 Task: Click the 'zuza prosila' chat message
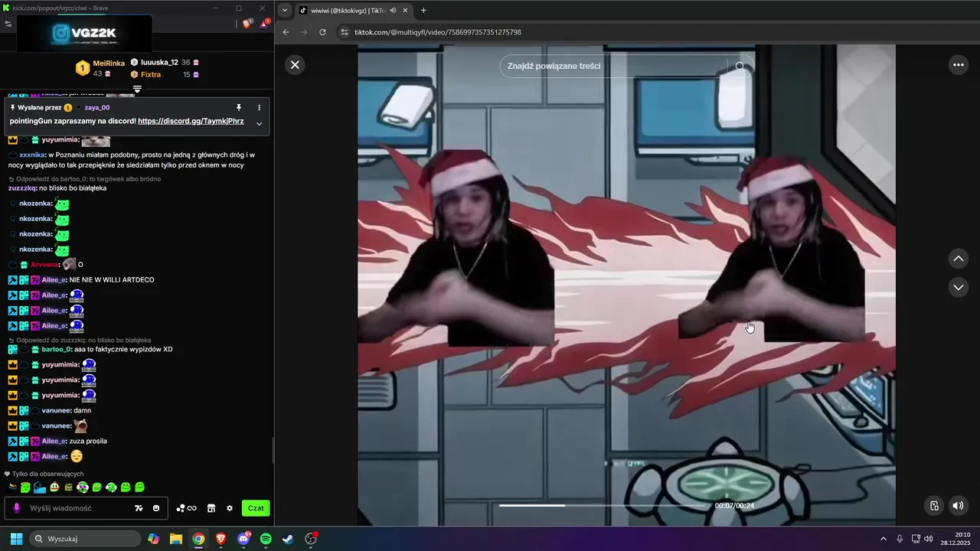click(x=88, y=441)
